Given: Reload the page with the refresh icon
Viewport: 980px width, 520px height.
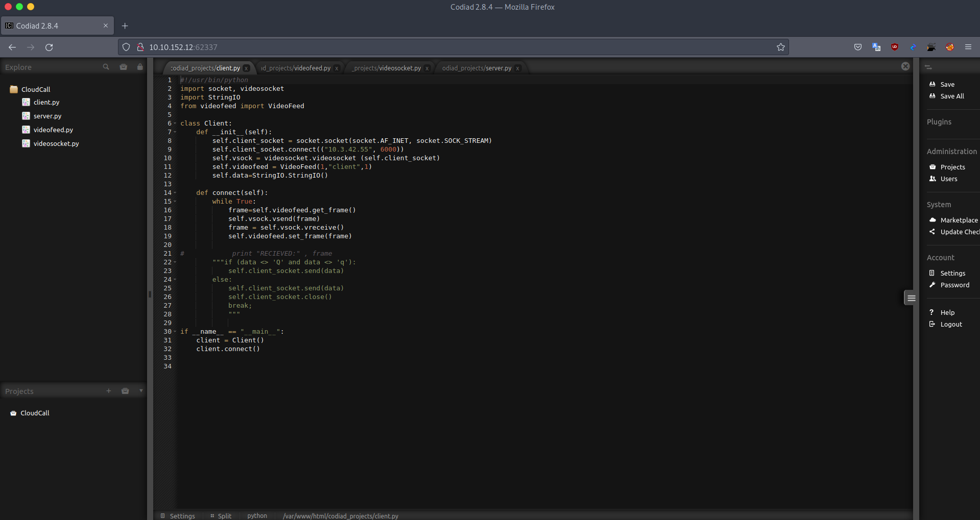Looking at the screenshot, I should [x=49, y=47].
